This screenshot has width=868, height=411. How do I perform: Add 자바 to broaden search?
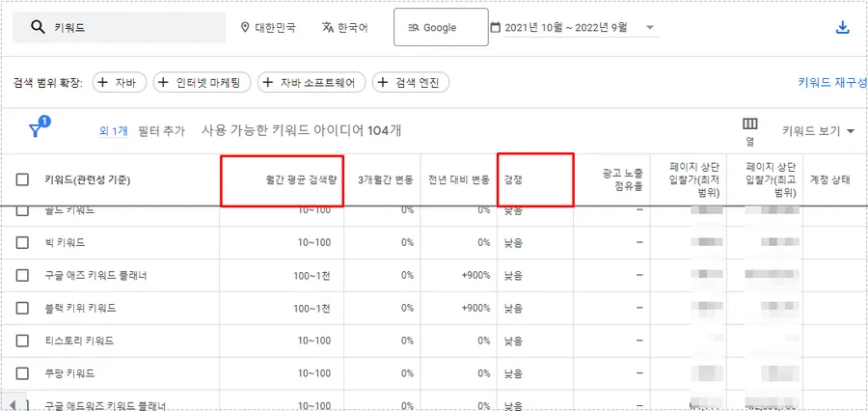pos(119,83)
